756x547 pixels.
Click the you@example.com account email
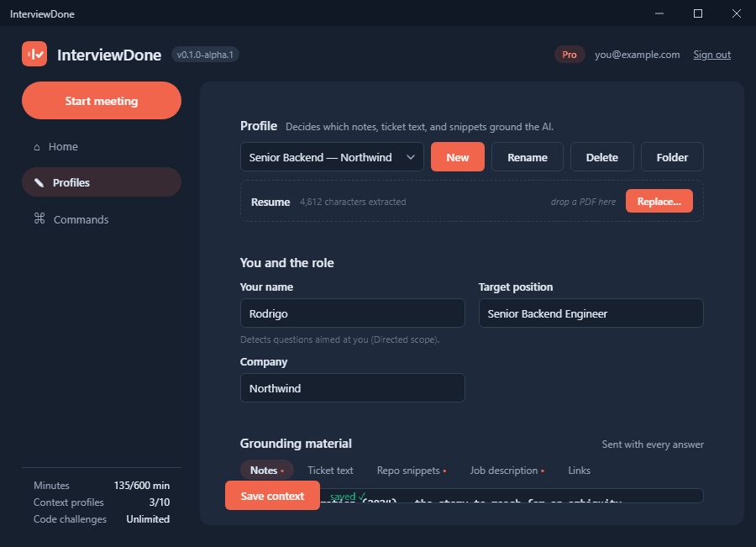click(x=637, y=55)
